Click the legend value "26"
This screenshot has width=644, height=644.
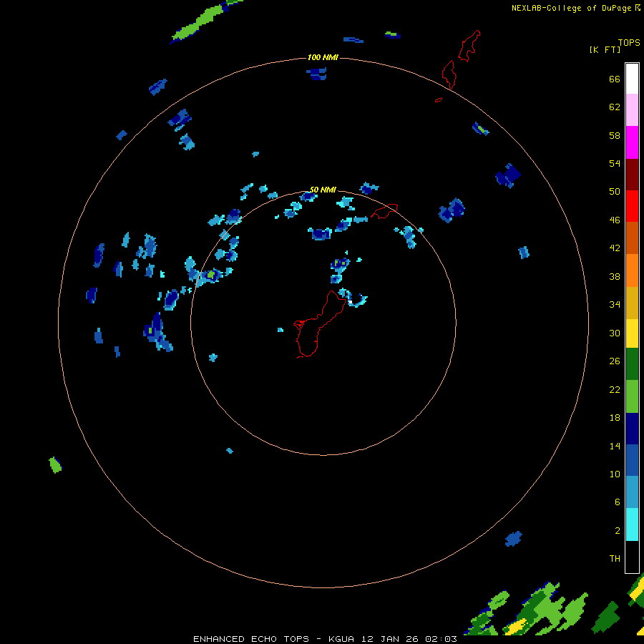pyautogui.click(x=615, y=361)
